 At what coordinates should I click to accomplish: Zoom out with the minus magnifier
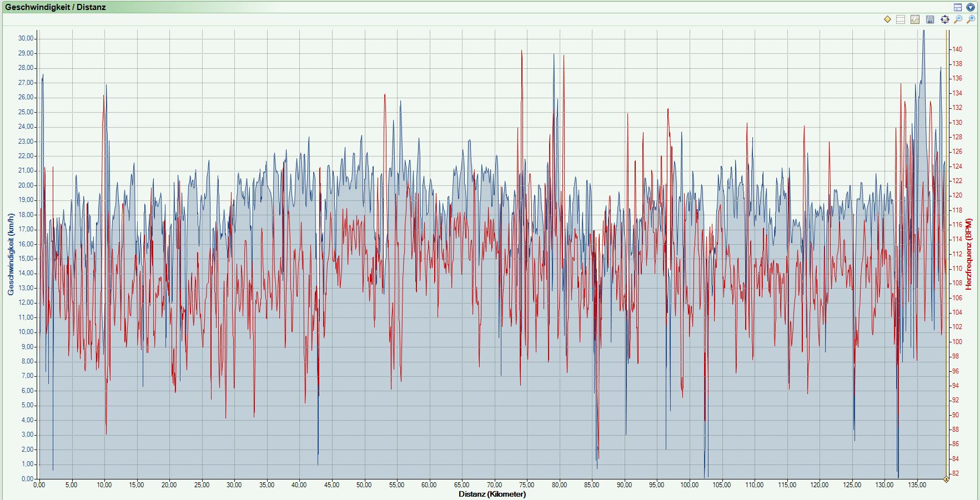[x=958, y=19]
